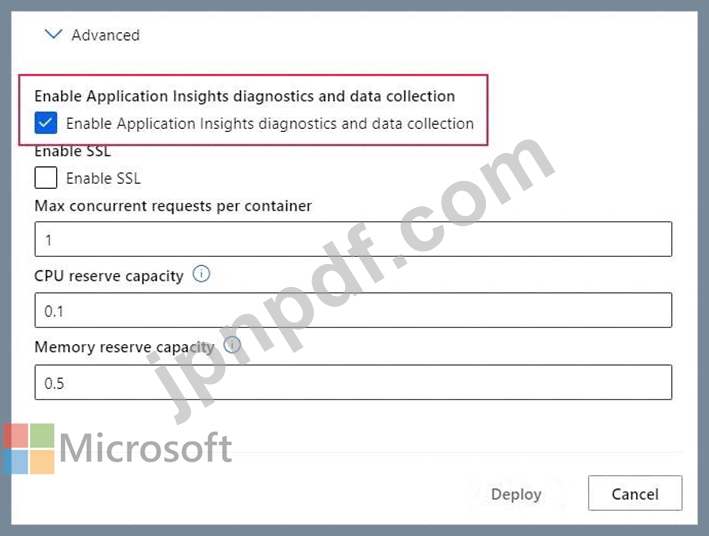Tick the Enable SSL checkbox
709x536 pixels.
pyautogui.click(x=46, y=177)
